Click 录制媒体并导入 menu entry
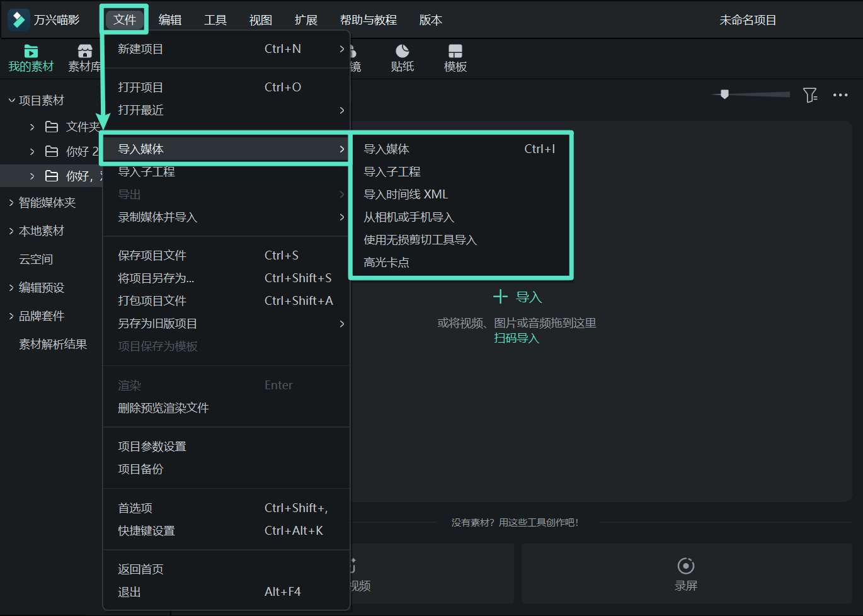This screenshot has width=863, height=616. (226, 217)
